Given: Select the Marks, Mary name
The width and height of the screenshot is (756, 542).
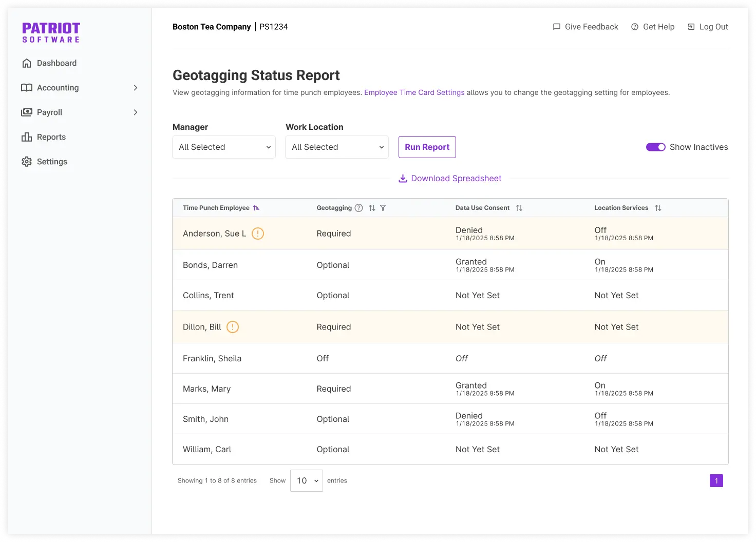Looking at the screenshot, I should click(206, 389).
